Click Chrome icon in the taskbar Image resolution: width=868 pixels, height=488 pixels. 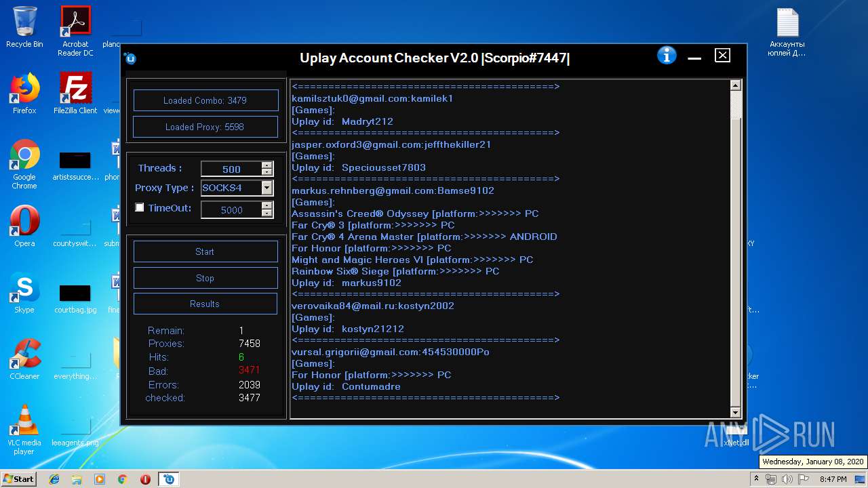122,479
